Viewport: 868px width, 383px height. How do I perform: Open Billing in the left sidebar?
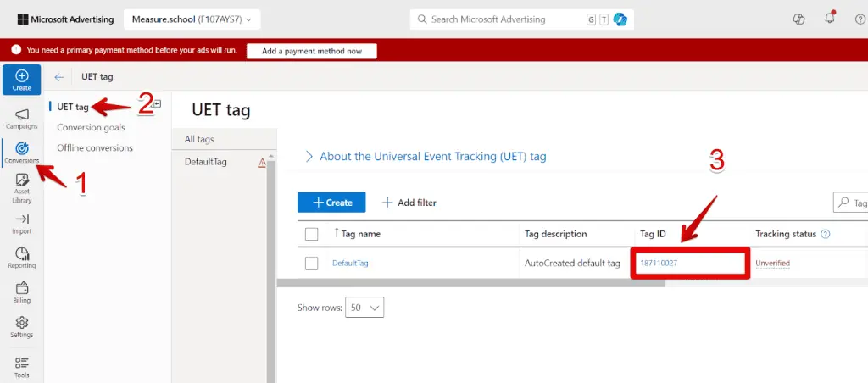pos(21,293)
